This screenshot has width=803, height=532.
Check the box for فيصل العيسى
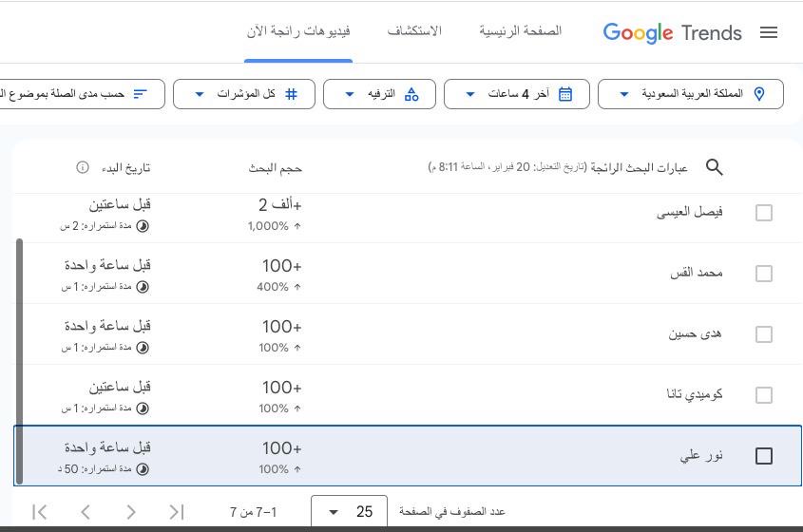(763, 213)
